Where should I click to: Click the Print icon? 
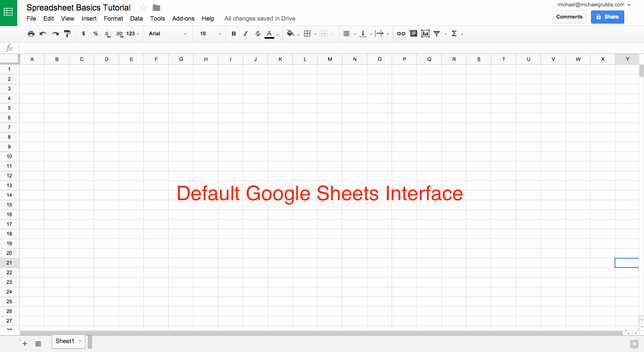31,34
